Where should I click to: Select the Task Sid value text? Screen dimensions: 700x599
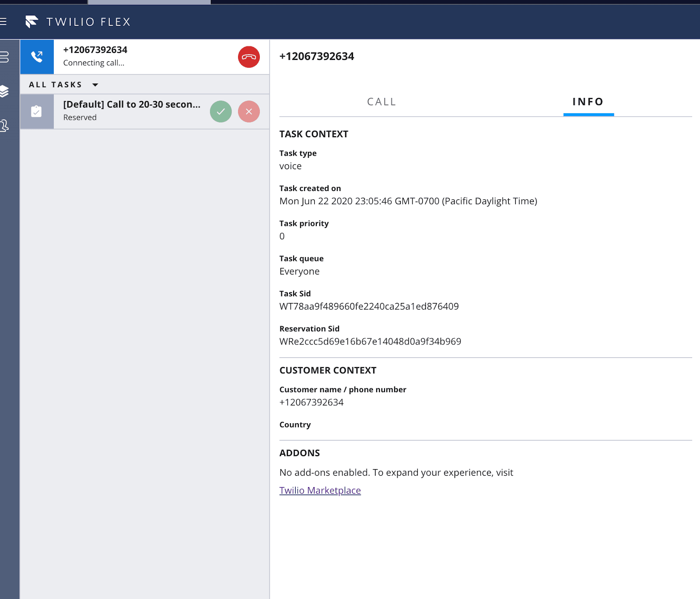pyautogui.click(x=369, y=306)
